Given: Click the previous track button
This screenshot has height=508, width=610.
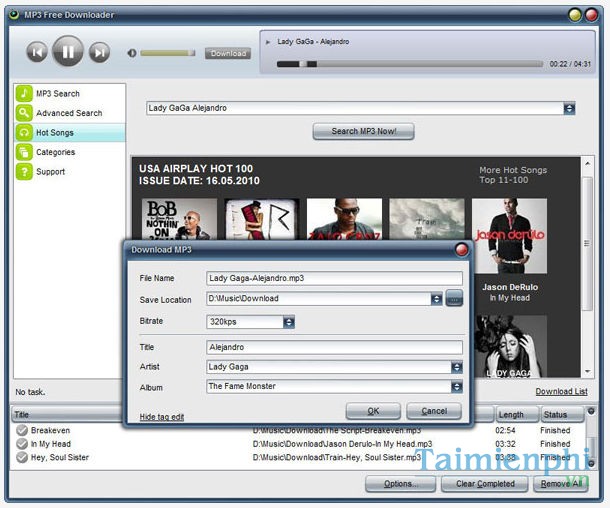Looking at the screenshot, I should pos(37,52).
